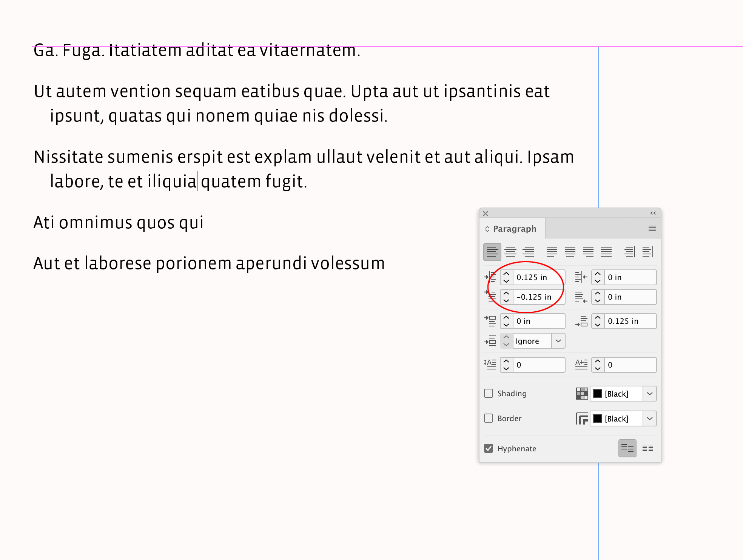The image size is (743, 560).
Task: Select the align left paragraph icon
Action: tap(492, 251)
